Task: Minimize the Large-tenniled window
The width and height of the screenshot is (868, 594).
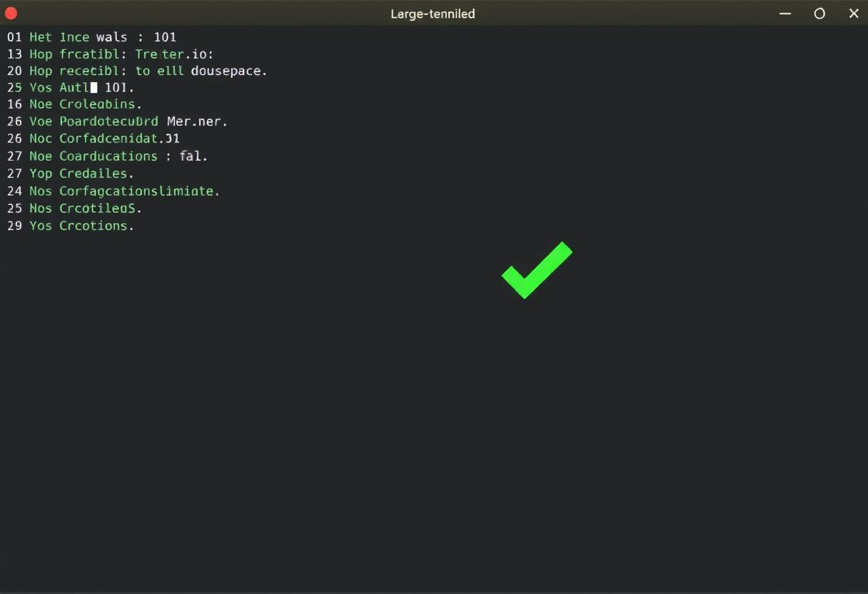Action: (x=785, y=14)
